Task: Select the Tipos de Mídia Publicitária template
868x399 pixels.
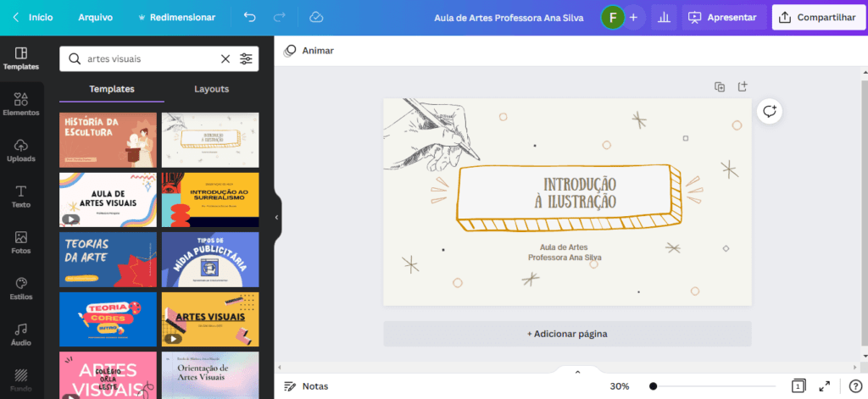Action: click(210, 259)
